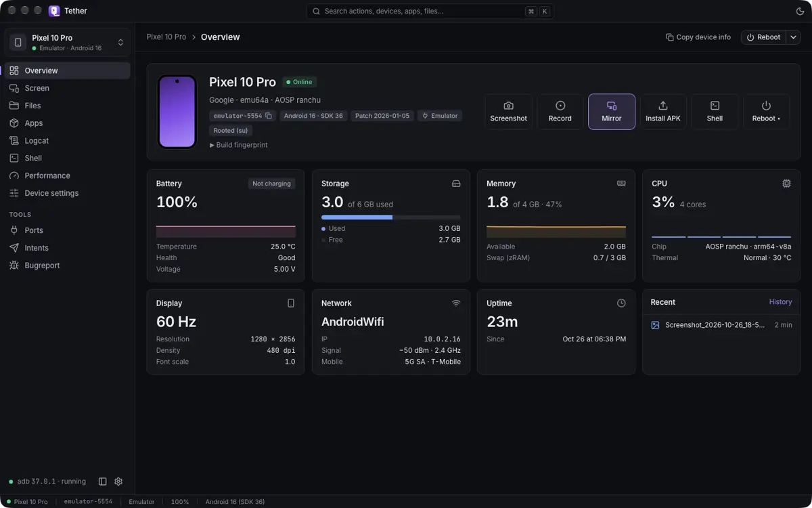Screen dimensions: 812x508
Task: Click the Memory card chip icon
Action: tap(621, 184)
